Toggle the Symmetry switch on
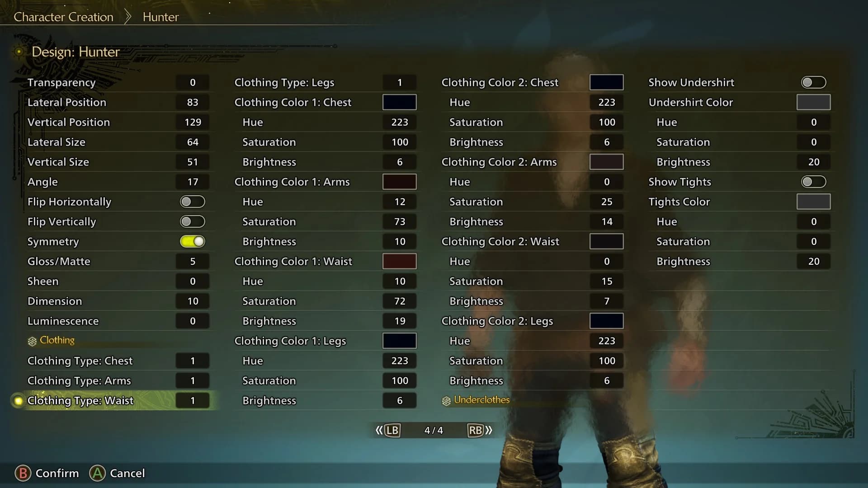This screenshot has height=488, width=868. point(192,241)
